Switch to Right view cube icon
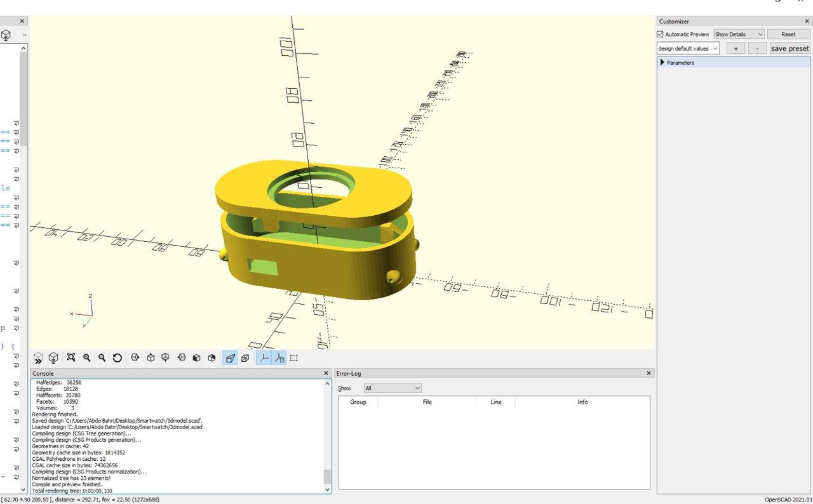Image resolution: width=813 pixels, height=504 pixels. [x=135, y=358]
